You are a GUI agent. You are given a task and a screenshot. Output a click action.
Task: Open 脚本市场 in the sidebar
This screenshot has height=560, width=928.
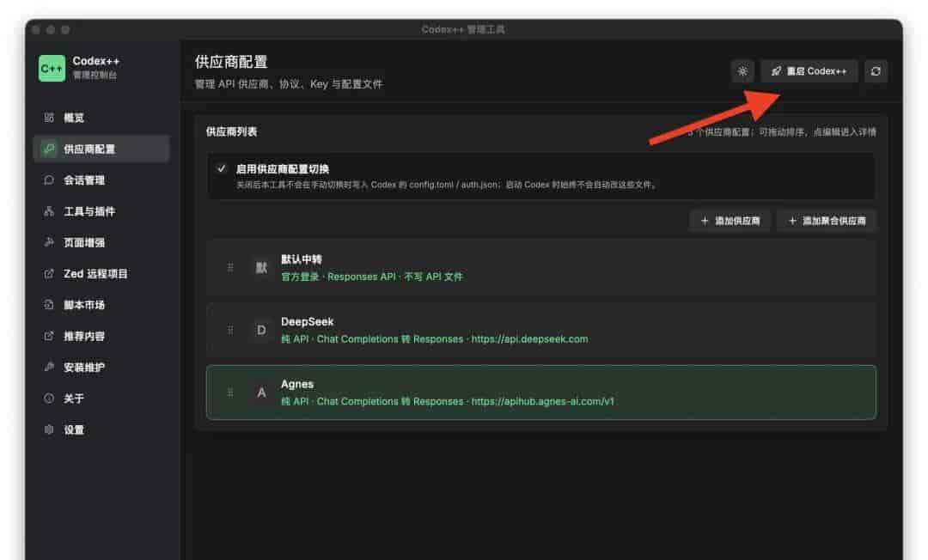(x=101, y=305)
